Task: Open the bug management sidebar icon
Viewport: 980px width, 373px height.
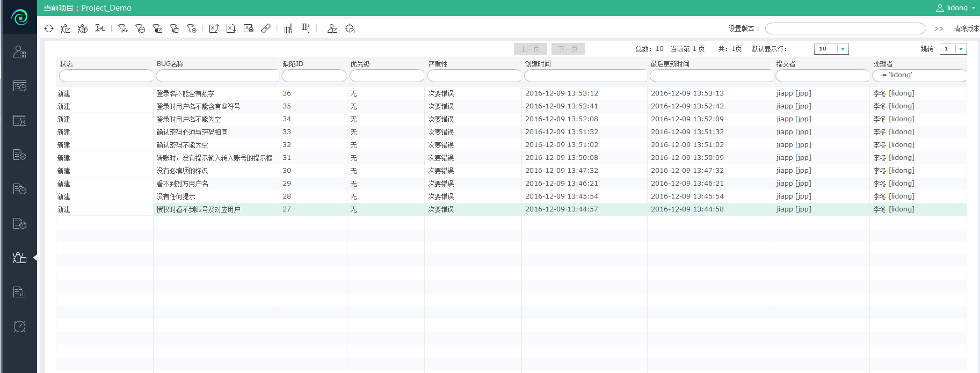Action: [x=19, y=258]
